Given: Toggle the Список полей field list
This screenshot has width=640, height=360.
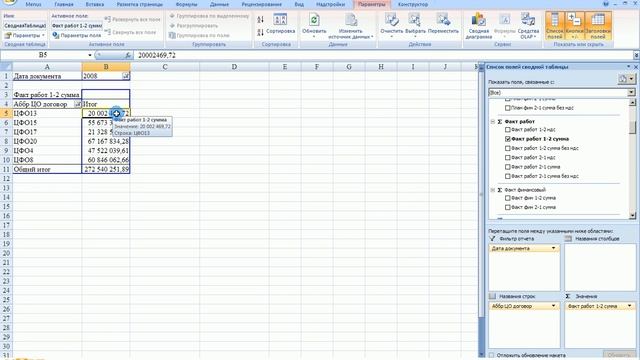Looking at the screenshot, I should (x=555, y=26).
